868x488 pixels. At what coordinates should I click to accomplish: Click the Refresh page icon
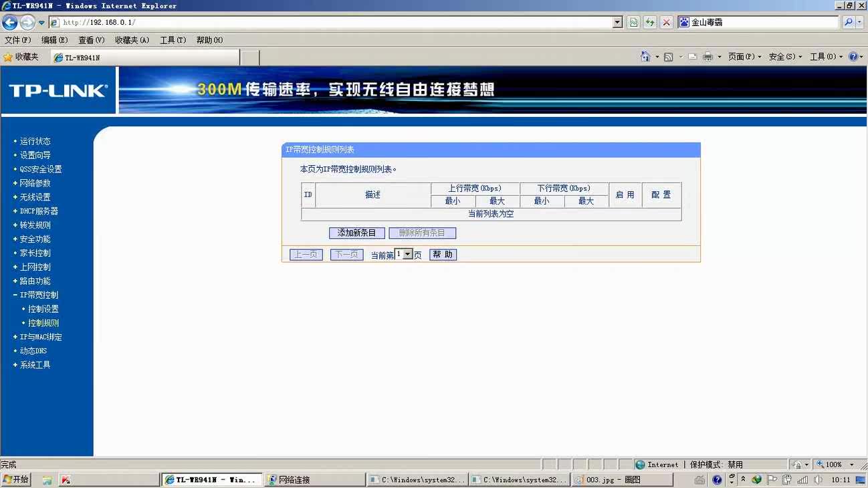(650, 23)
